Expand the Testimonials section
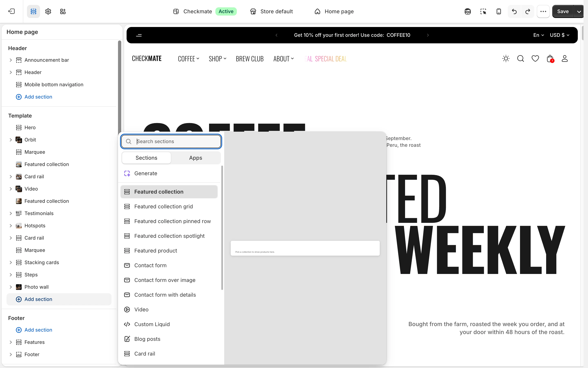The width and height of the screenshot is (588, 368). [x=11, y=213]
